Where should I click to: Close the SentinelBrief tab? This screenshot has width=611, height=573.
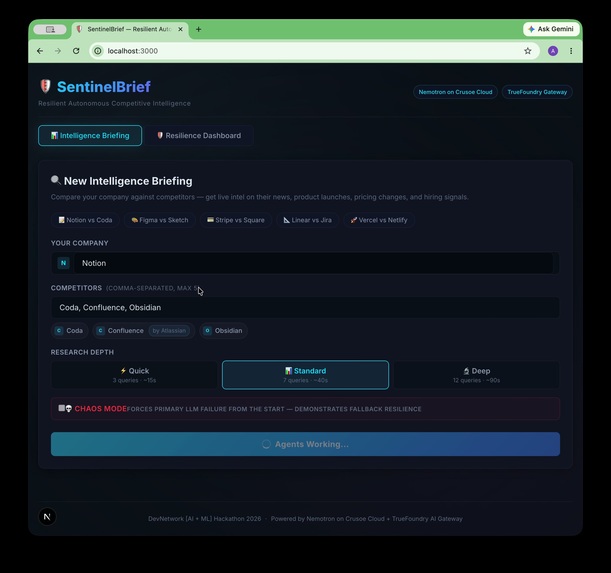pyautogui.click(x=180, y=29)
